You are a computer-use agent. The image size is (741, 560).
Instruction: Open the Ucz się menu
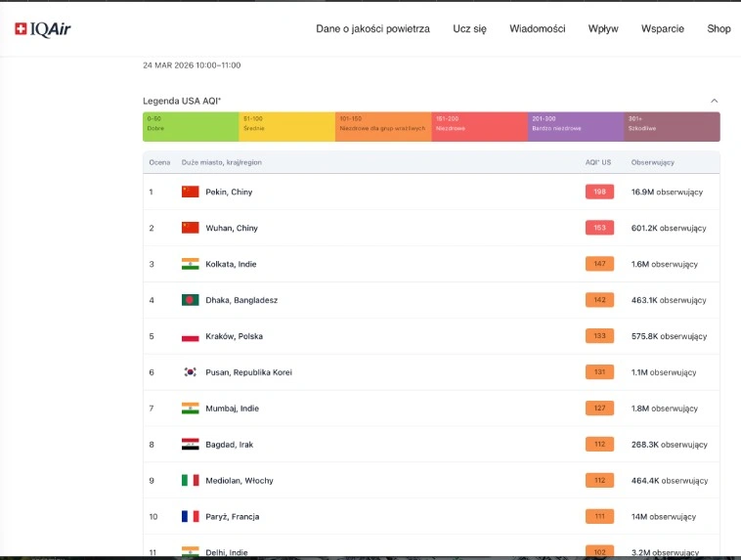coord(469,29)
